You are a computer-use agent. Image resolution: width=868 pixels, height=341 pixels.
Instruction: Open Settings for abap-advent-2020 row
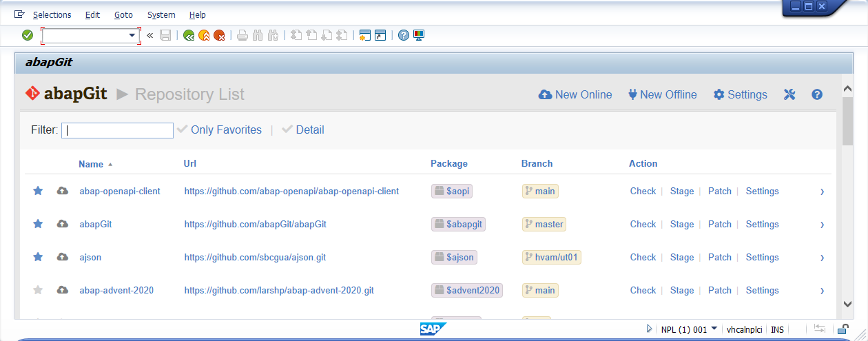pos(762,290)
